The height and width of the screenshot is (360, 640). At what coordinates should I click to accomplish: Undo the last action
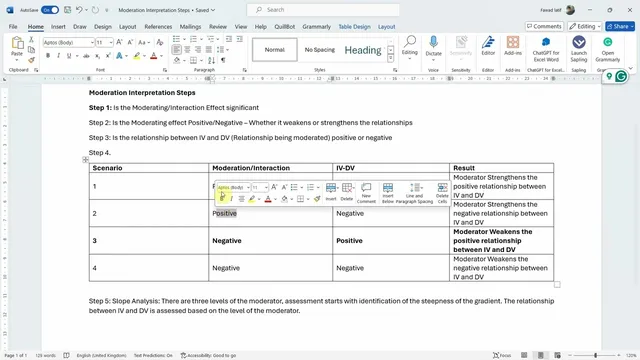(79, 10)
